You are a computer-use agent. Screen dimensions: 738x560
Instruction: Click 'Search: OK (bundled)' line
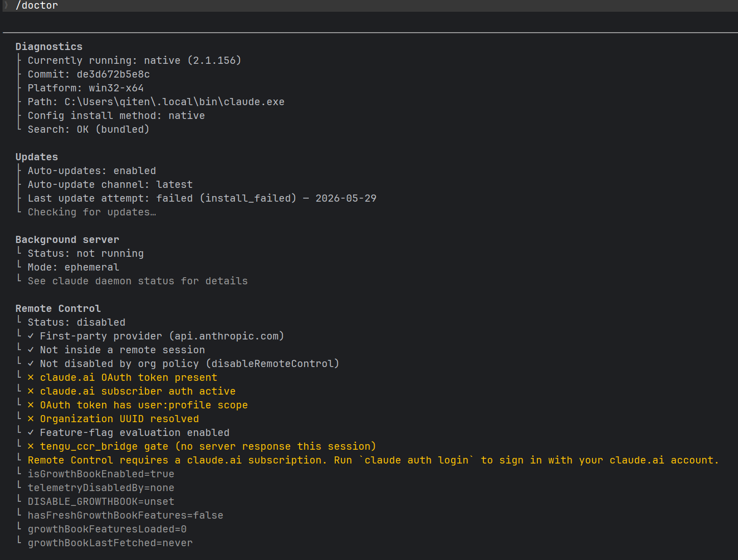pos(89,130)
